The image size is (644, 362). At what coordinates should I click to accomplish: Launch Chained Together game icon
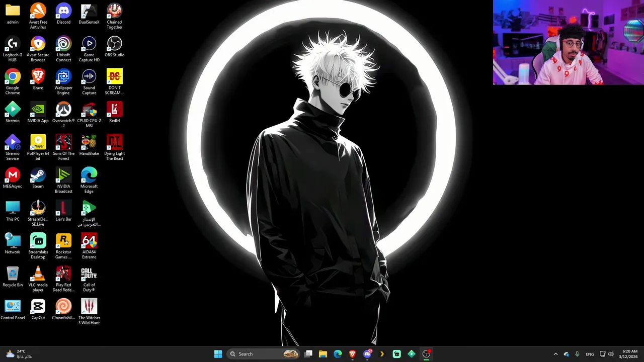[x=114, y=16]
